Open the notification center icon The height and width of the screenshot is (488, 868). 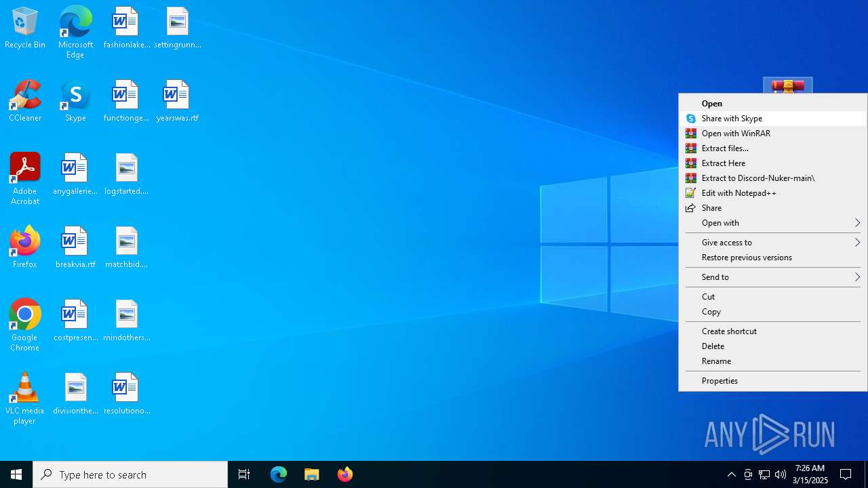click(x=846, y=474)
